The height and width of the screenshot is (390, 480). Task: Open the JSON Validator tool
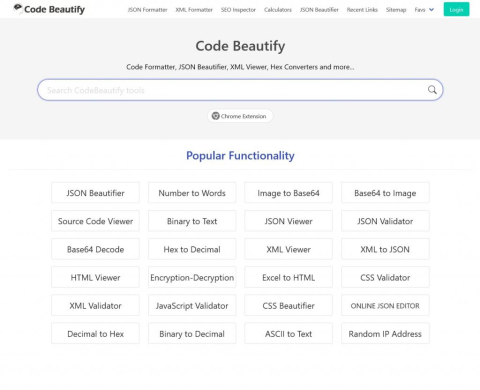pyautogui.click(x=385, y=221)
